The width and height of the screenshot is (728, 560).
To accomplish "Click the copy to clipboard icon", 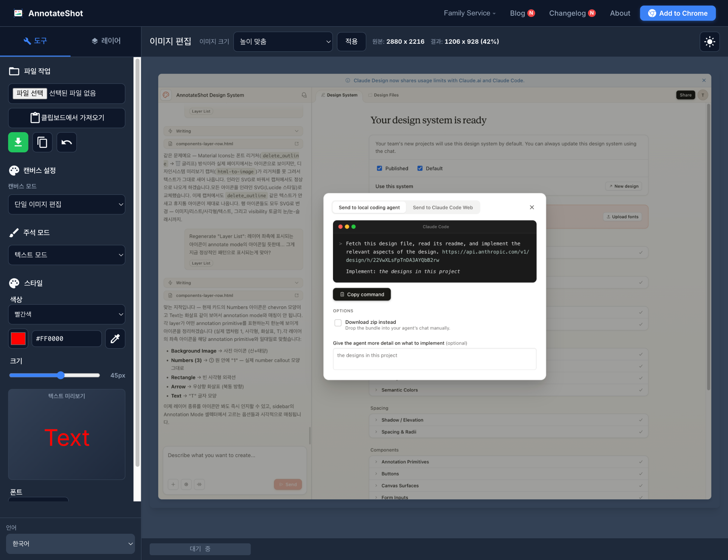I will pyautogui.click(x=42, y=142).
